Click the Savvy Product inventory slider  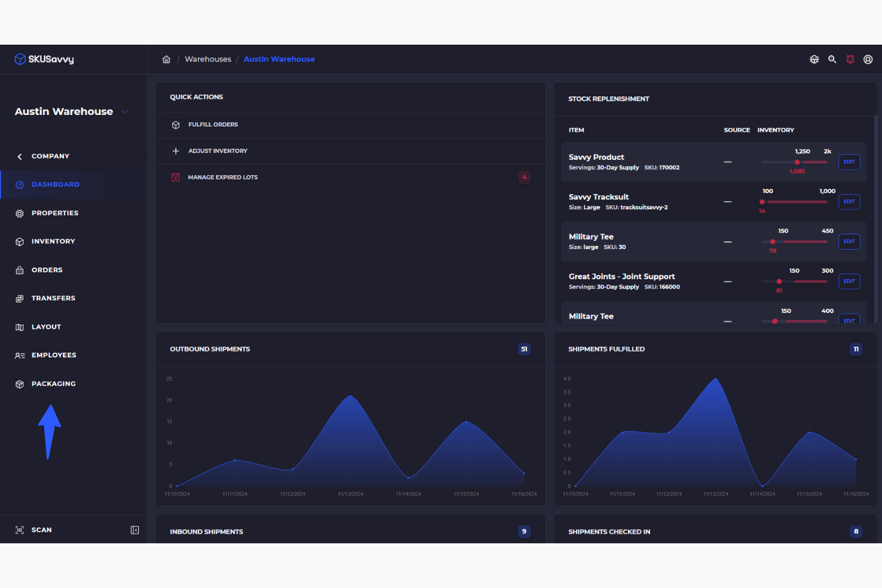click(794, 162)
